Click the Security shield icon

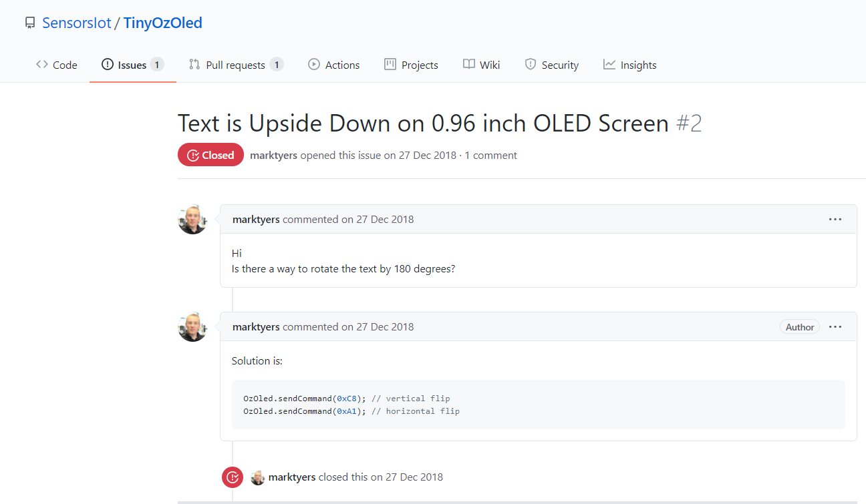pyautogui.click(x=531, y=65)
